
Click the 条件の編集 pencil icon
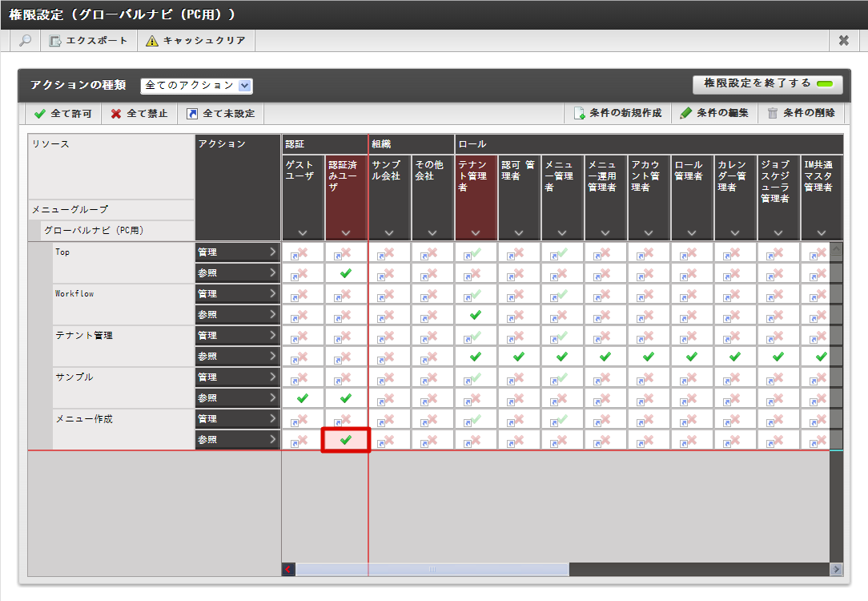pyautogui.click(x=685, y=114)
